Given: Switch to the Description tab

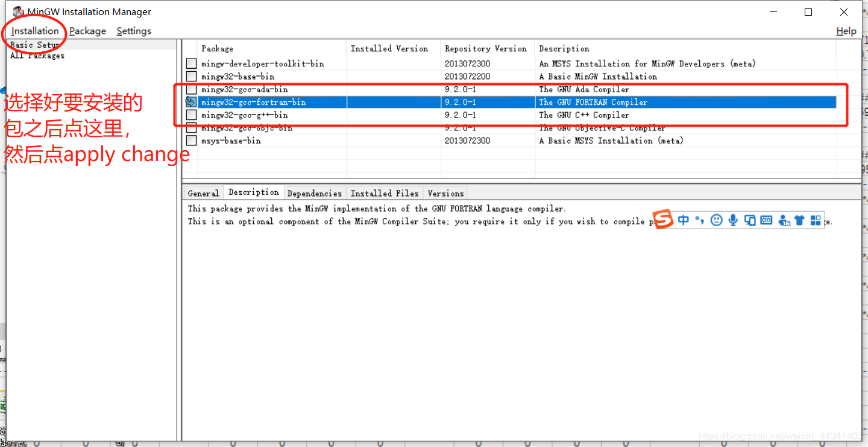Looking at the screenshot, I should (254, 192).
